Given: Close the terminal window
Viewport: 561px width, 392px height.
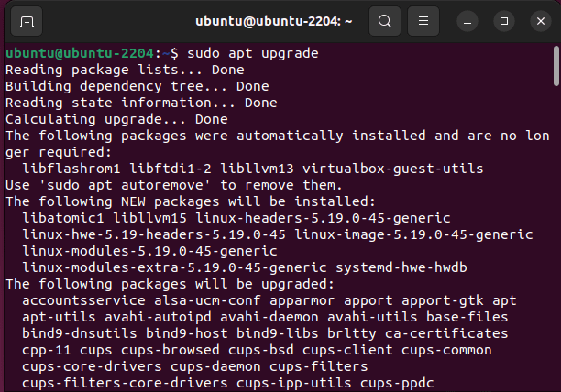Looking at the screenshot, I should click(x=541, y=21).
